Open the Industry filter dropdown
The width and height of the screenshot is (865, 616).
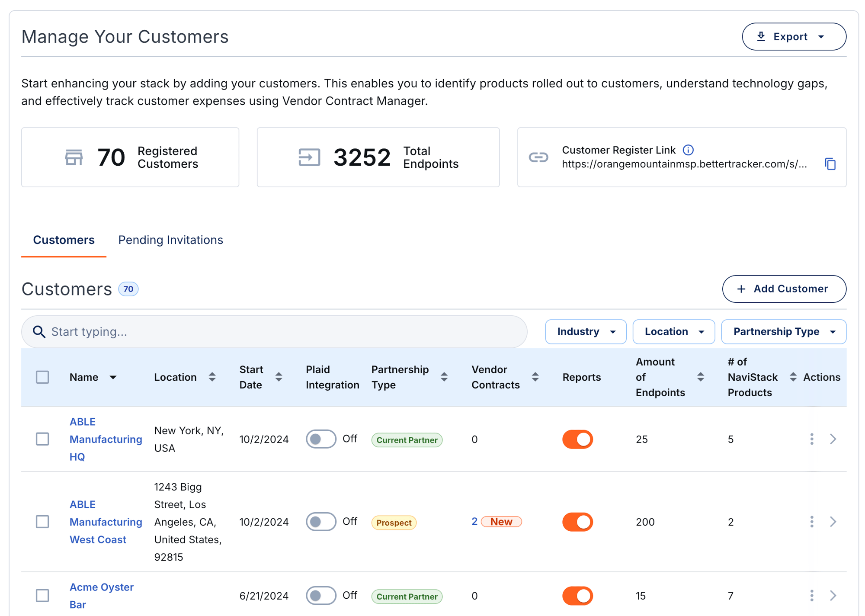[586, 332]
